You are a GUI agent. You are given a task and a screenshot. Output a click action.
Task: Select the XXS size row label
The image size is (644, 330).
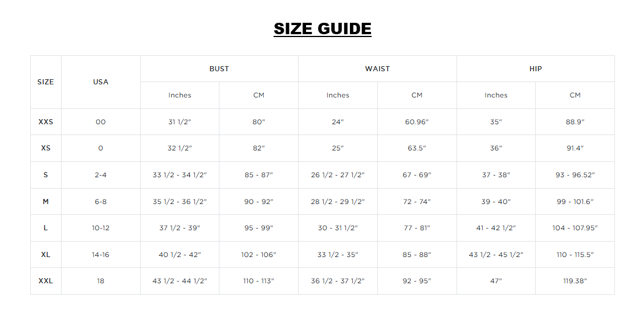(x=46, y=121)
